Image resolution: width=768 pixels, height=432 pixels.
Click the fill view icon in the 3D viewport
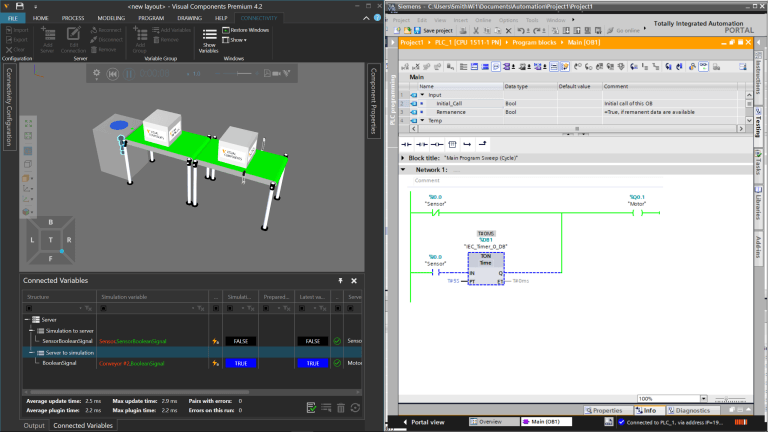click(28, 123)
